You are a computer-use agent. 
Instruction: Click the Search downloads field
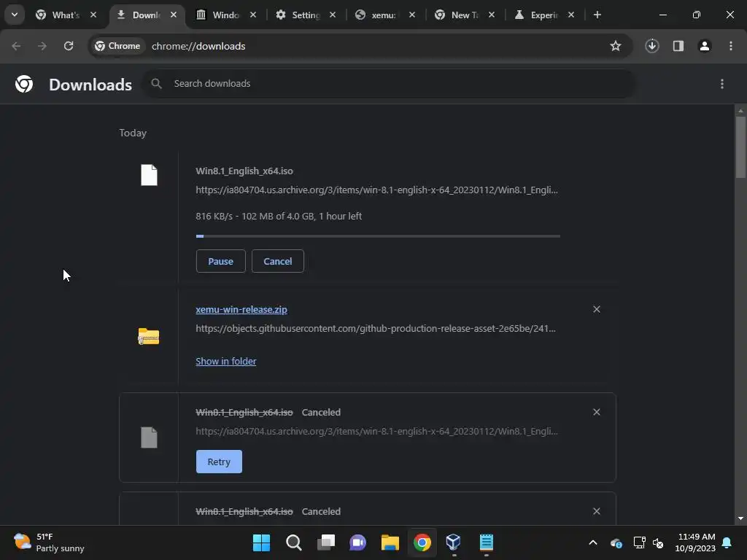[x=389, y=84]
